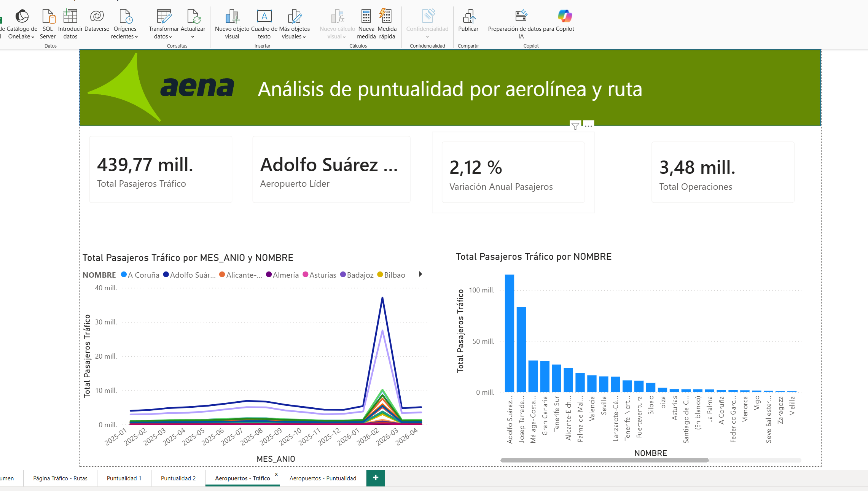Click the Adolfo Suárez bar in chart

pos(510,333)
